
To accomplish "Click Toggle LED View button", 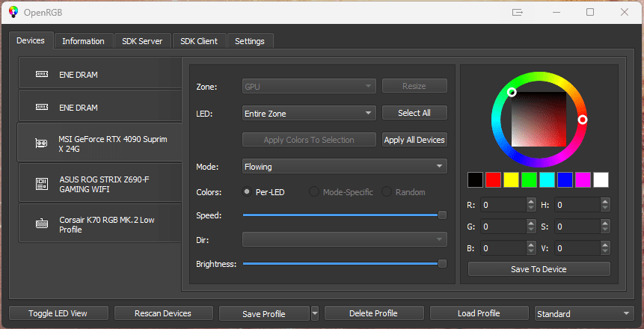I will [58, 313].
